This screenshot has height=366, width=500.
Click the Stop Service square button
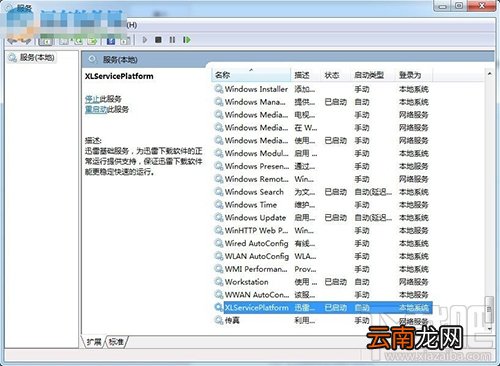point(158,40)
